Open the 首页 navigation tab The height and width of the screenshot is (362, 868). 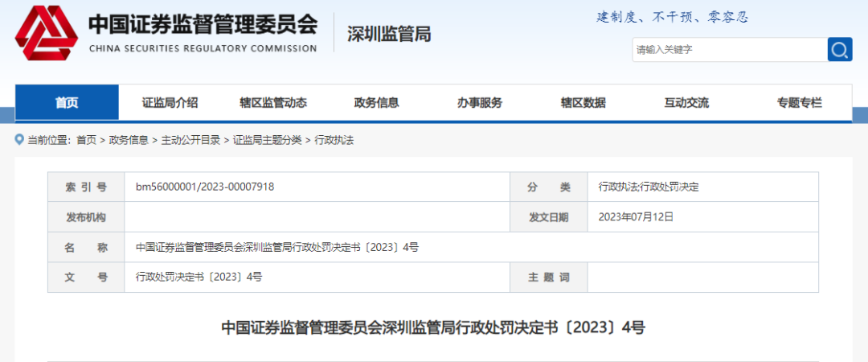coord(67,102)
